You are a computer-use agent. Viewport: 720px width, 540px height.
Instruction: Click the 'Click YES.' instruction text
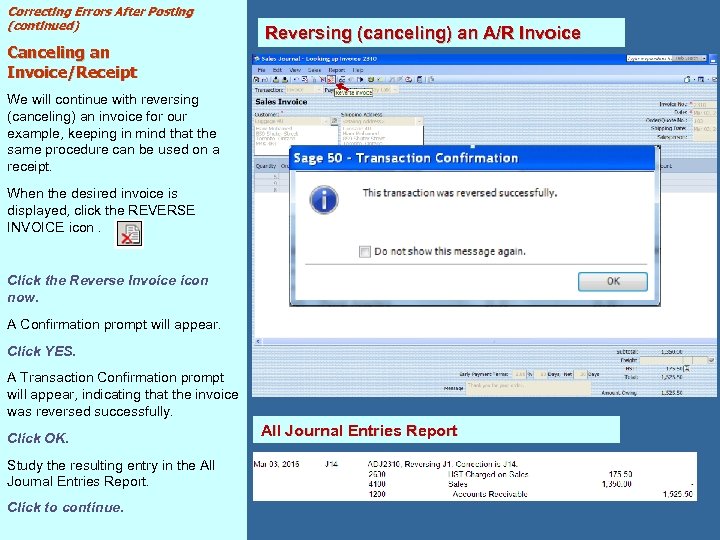coord(41,351)
